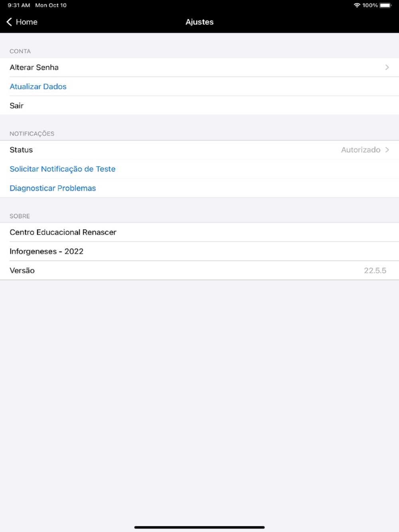Screen dimensions: 399x532
Task: Open the Status notification row
Action: (x=199, y=150)
